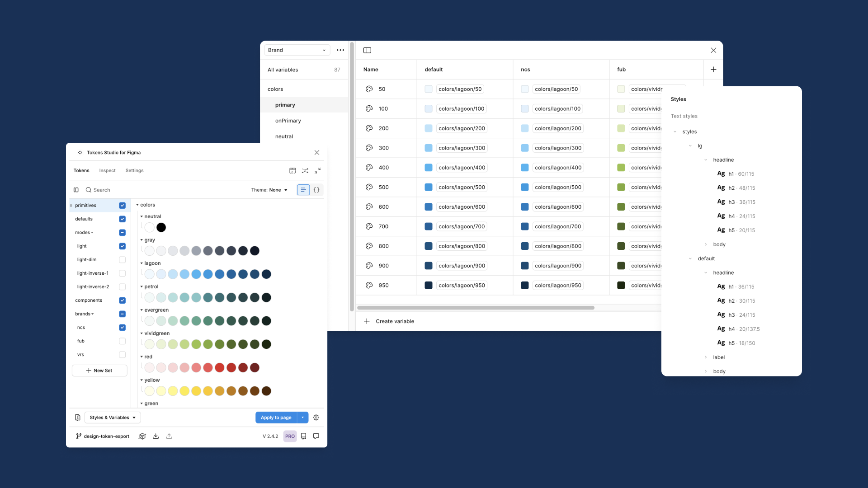Uncheck the light mode set
The width and height of the screenshot is (868, 488).
(122, 246)
